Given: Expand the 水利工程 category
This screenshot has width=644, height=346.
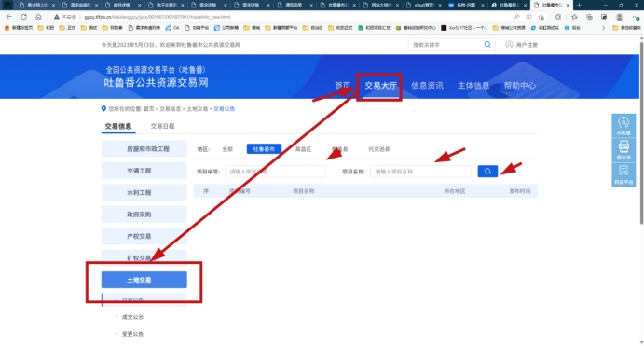Looking at the screenshot, I should [144, 192].
